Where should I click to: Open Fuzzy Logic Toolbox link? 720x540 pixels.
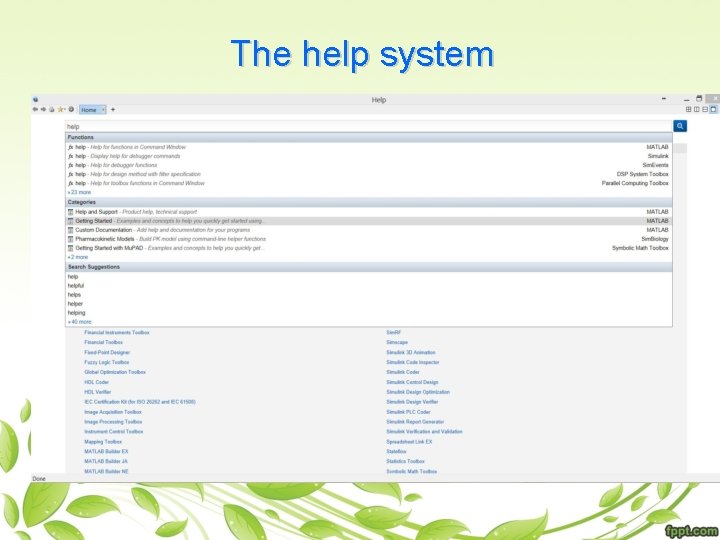pos(107,362)
